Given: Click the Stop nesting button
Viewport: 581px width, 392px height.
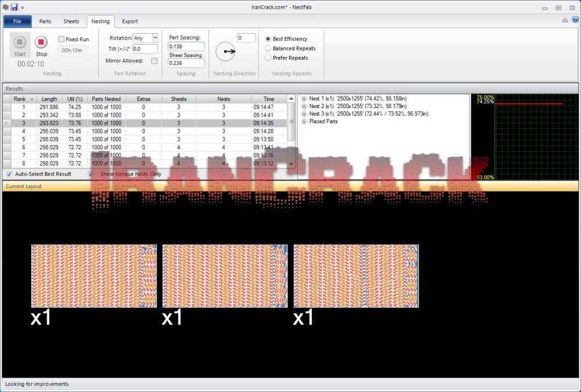Looking at the screenshot, I should pos(41,42).
